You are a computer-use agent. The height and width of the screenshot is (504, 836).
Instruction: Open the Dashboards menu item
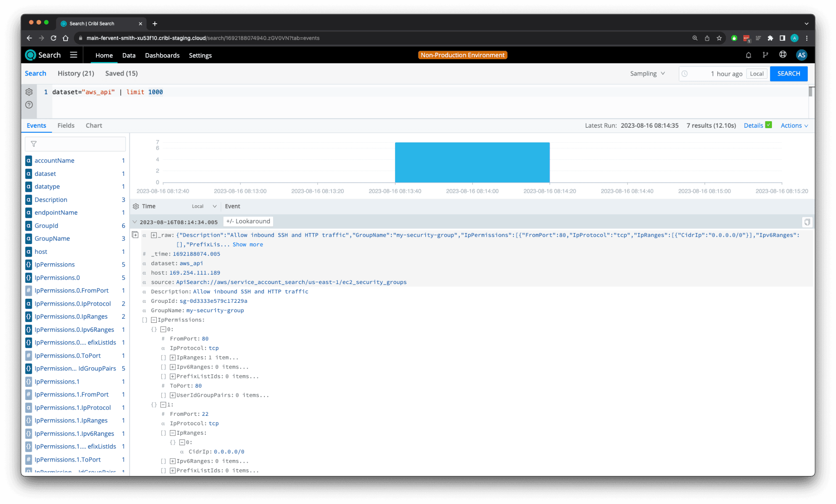point(162,56)
